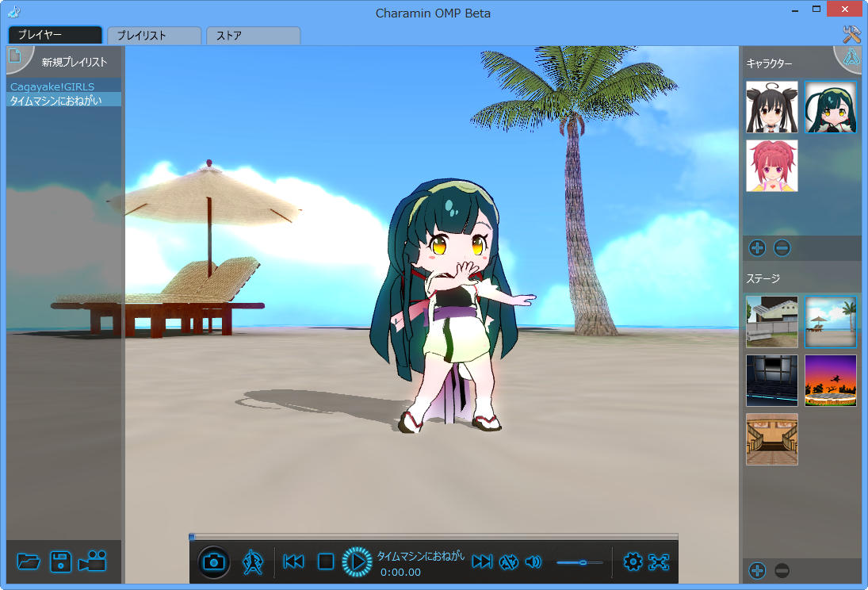
Task: Select the タイムマシンにおねがい track in the playlist
Action: tap(63, 100)
